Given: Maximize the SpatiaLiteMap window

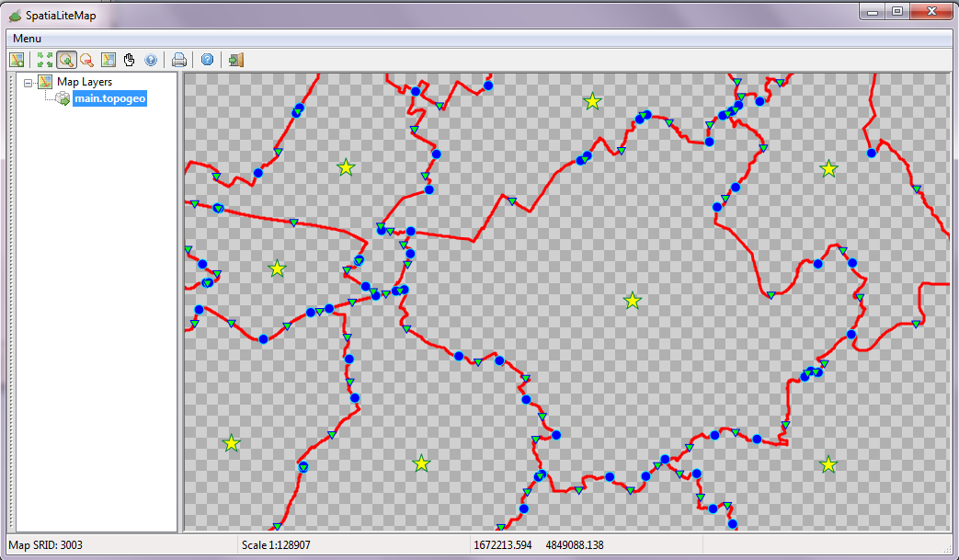Looking at the screenshot, I should pyautogui.click(x=897, y=12).
